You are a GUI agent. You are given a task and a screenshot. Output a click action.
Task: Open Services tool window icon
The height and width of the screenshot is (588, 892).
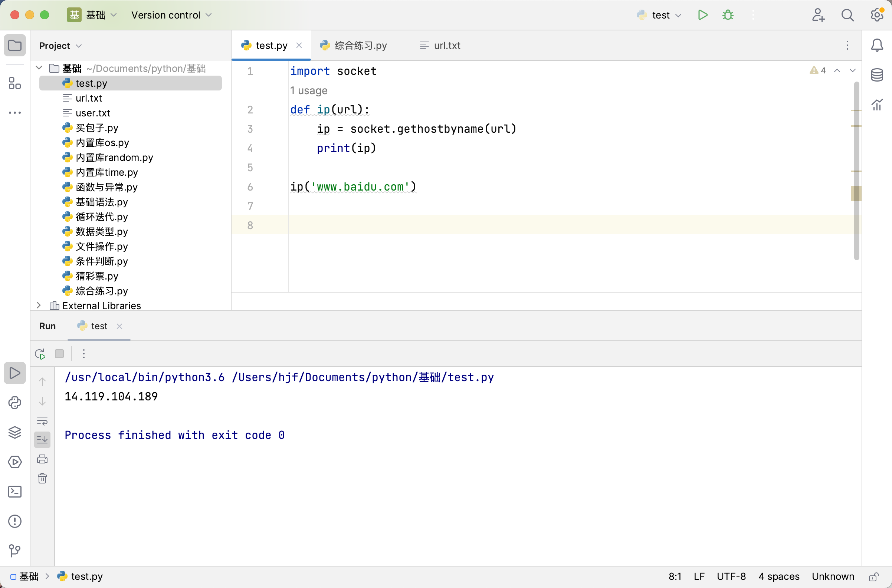[x=14, y=462]
